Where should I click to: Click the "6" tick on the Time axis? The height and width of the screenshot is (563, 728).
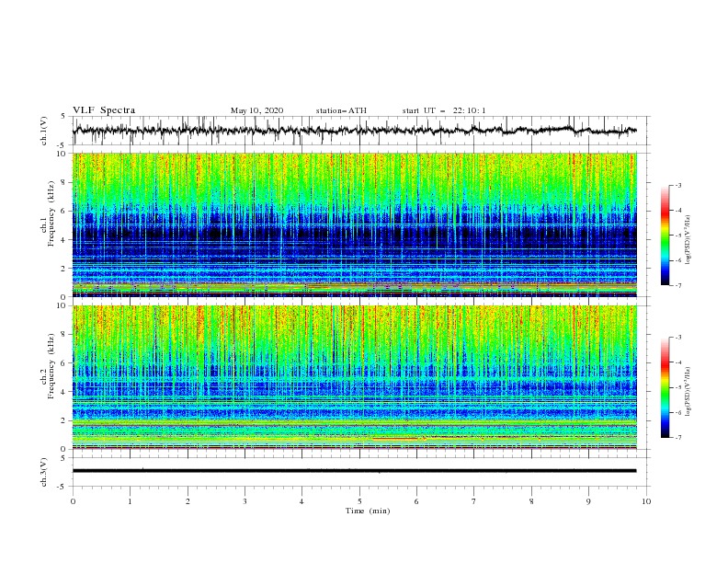tap(416, 501)
